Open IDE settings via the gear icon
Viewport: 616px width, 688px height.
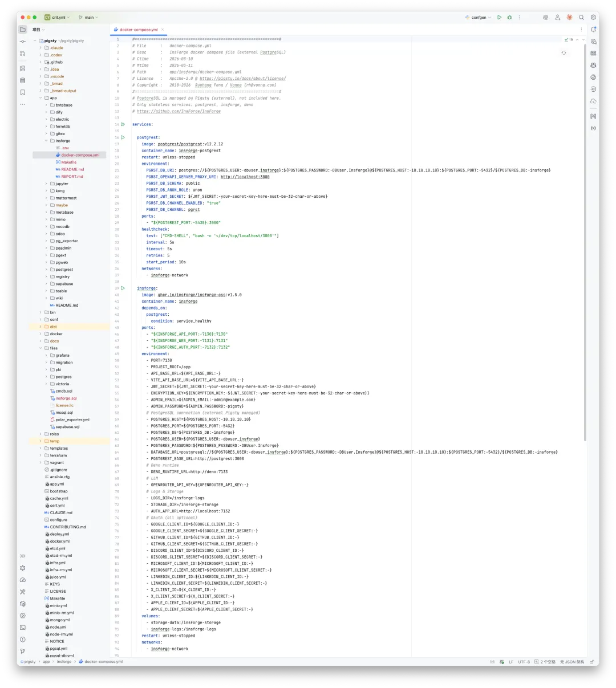[x=593, y=18]
